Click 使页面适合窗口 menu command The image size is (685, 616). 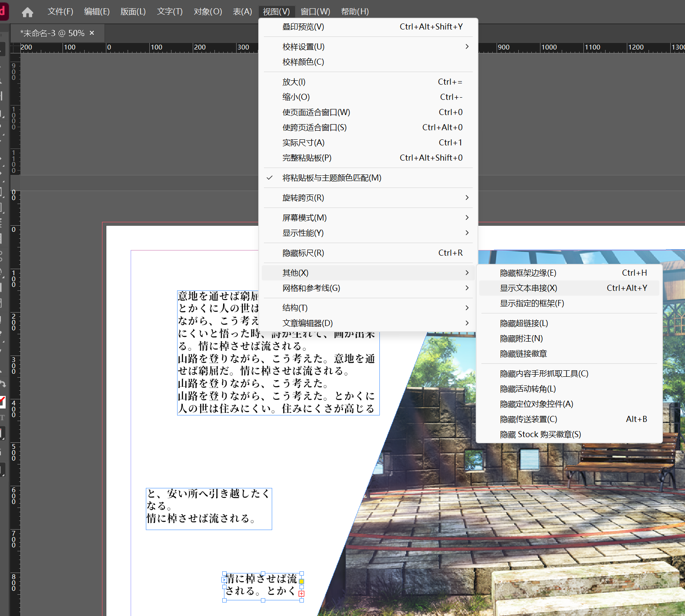click(x=316, y=112)
